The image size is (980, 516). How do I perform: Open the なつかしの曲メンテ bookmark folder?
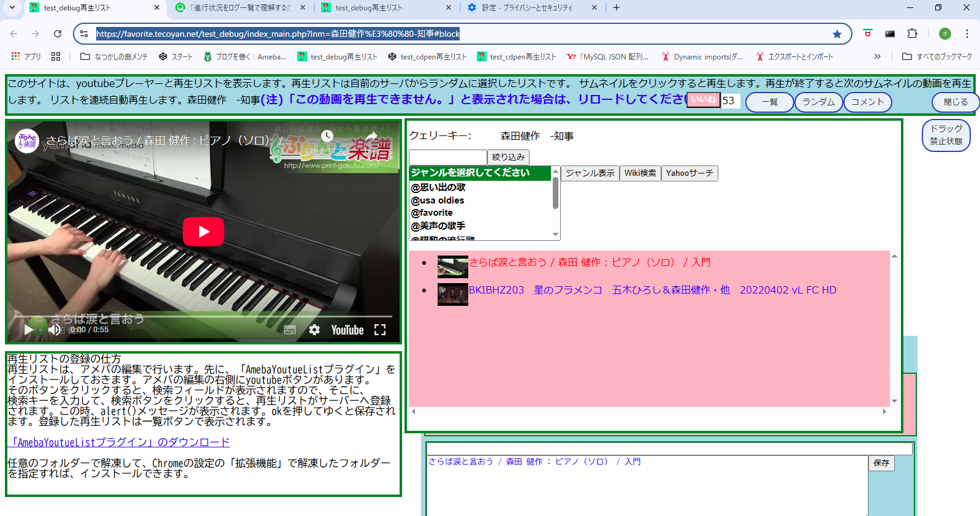pyautogui.click(x=114, y=56)
